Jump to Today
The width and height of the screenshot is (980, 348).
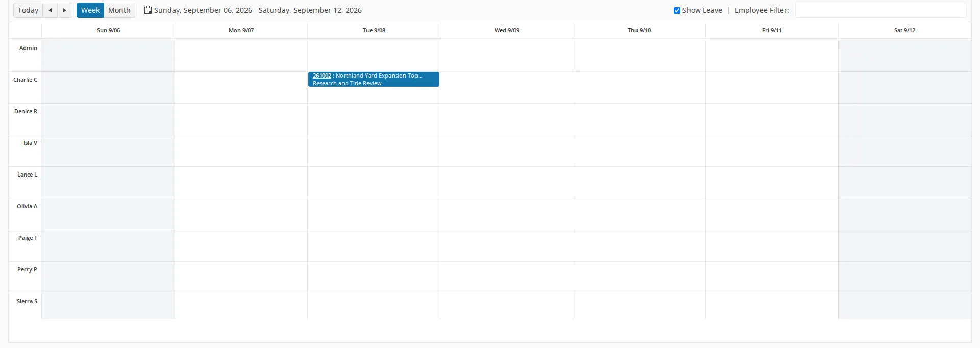tap(28, 10)
